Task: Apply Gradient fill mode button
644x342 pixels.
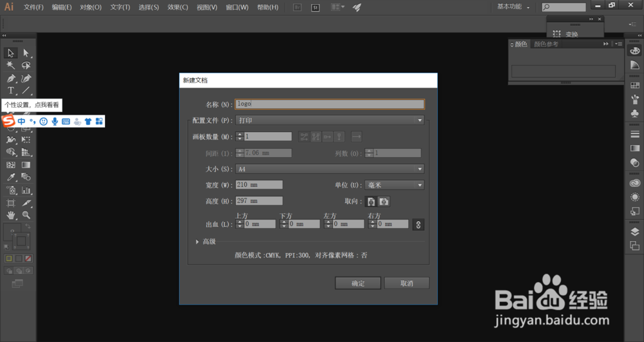Action: [x=19, y=258]
